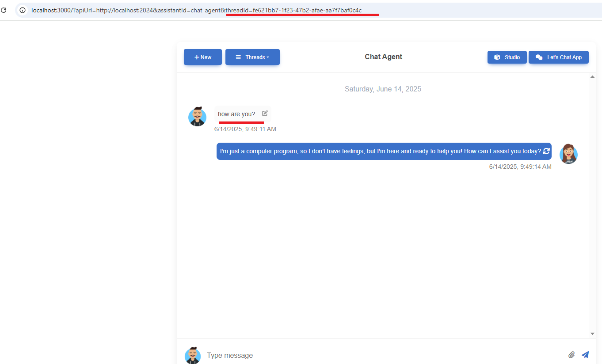The height and width of the screenshot is (364, 602).
Task: Reload the page in the browser
Action: point(4,10)
